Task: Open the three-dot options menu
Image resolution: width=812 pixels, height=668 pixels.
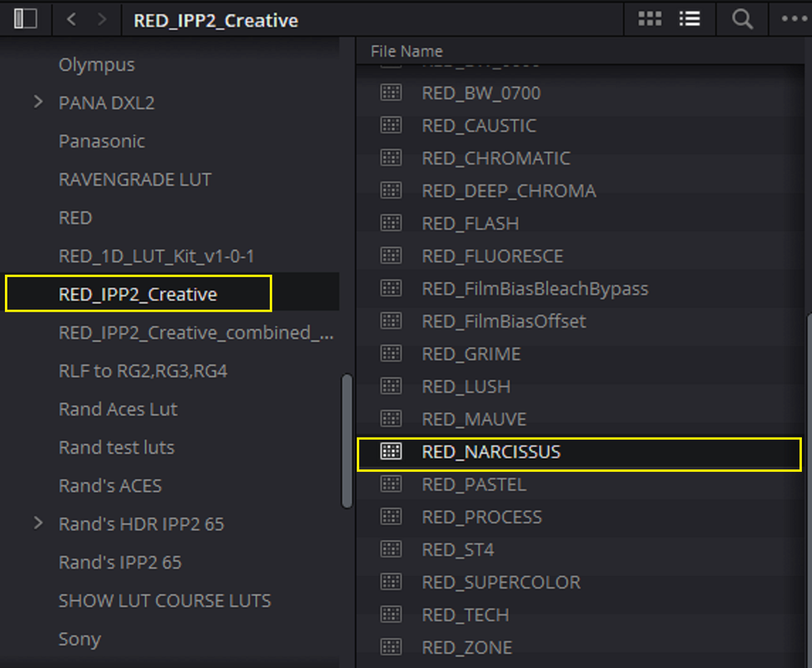Action: click(794, 19)
